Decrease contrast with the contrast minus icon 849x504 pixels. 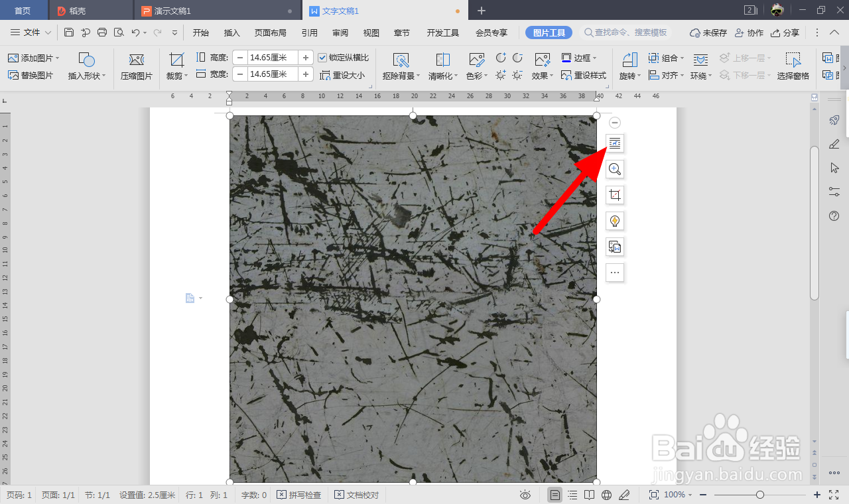[517, 58]
